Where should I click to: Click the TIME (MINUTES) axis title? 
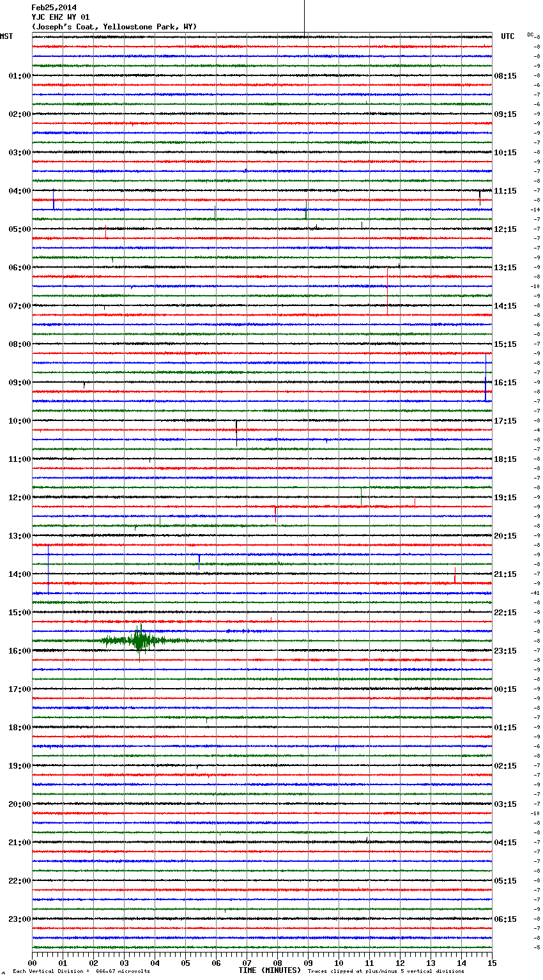click(x=270, y=970)
